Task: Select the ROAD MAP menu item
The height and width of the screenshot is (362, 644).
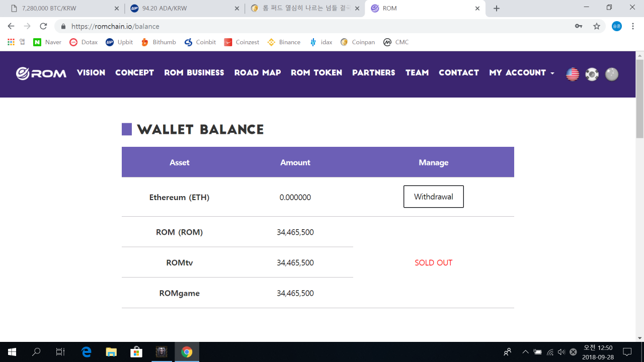Action: (x=257, y=73)
